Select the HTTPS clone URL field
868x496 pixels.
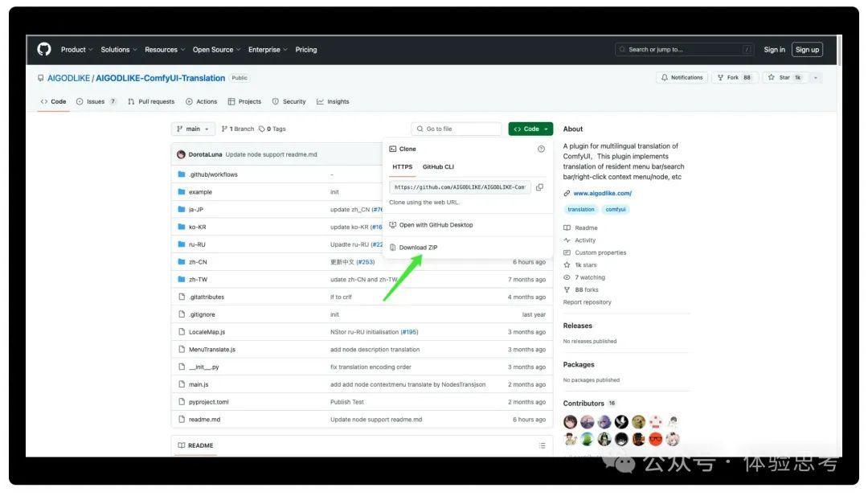[460, 187]
